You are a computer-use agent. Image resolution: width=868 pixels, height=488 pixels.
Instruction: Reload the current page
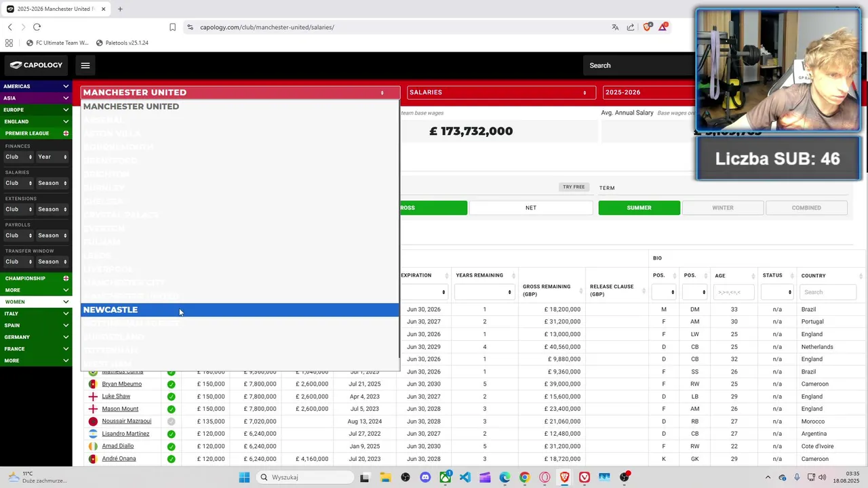[37, 27]
